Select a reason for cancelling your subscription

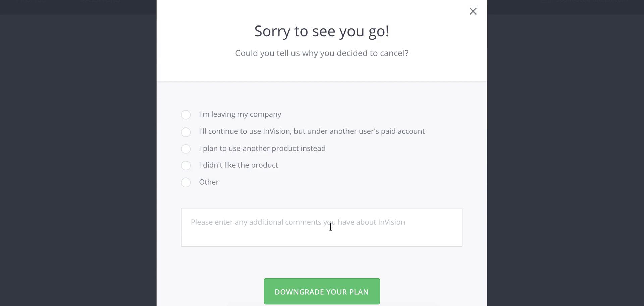click(x=186, y=115)
